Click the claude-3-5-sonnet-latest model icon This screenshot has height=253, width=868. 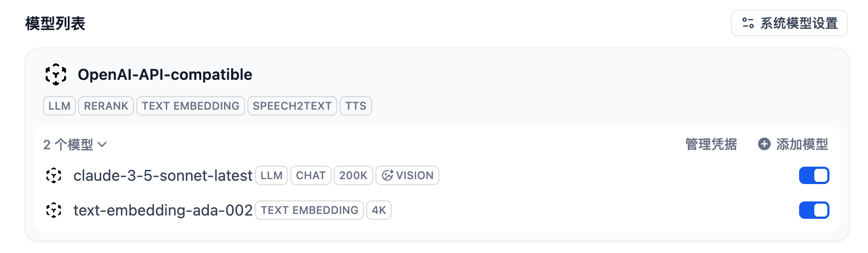(54, 175)
